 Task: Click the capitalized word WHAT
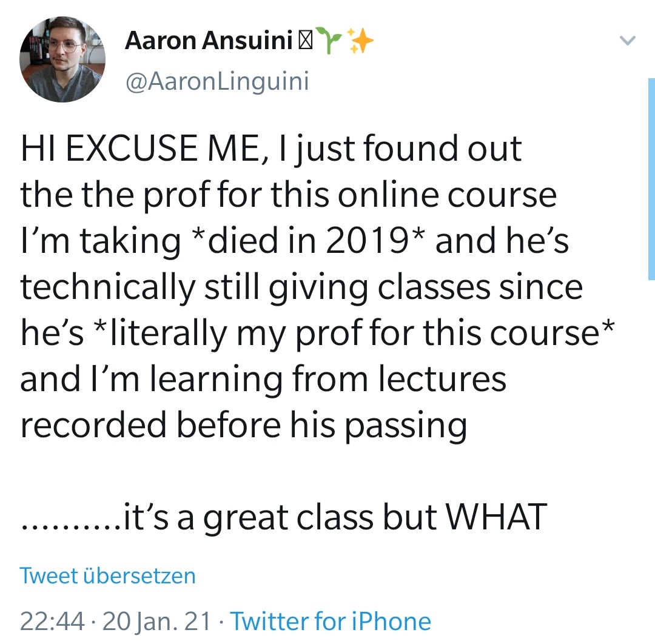(x=497, y=517)
